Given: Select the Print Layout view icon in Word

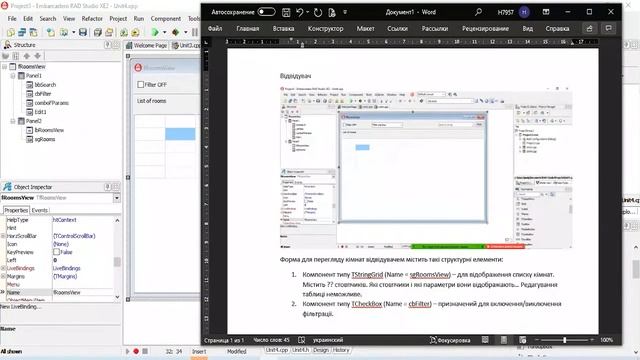Looking at the screenshot, I should [x=504, y=340].
